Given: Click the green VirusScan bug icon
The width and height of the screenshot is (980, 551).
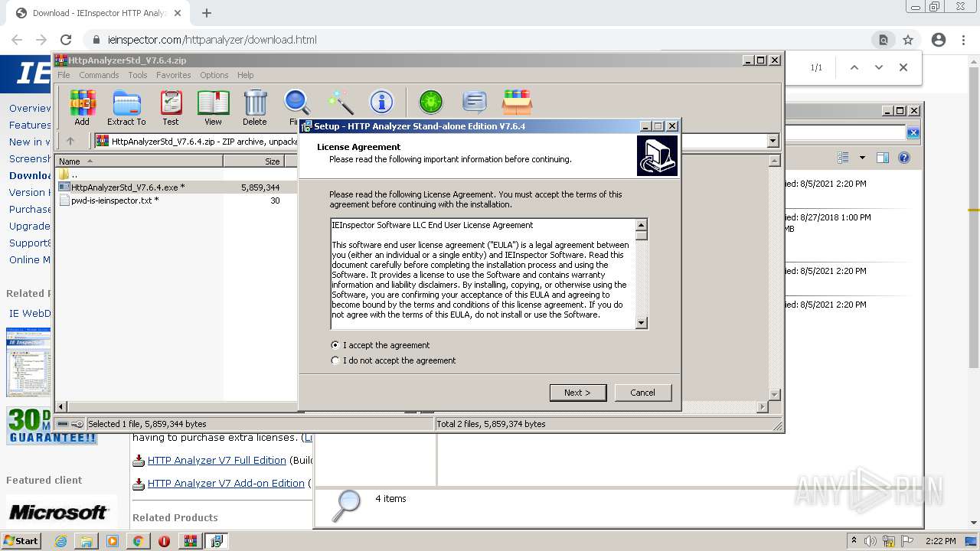Looking at the screenshot, I should pos(431,102).
